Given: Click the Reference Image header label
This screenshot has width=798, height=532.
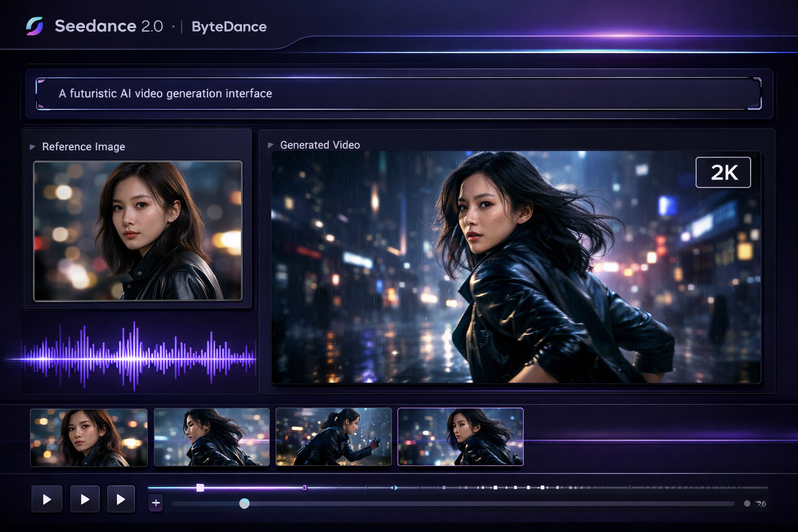Looking at the screenshot, I should click(x=84, y=147).
